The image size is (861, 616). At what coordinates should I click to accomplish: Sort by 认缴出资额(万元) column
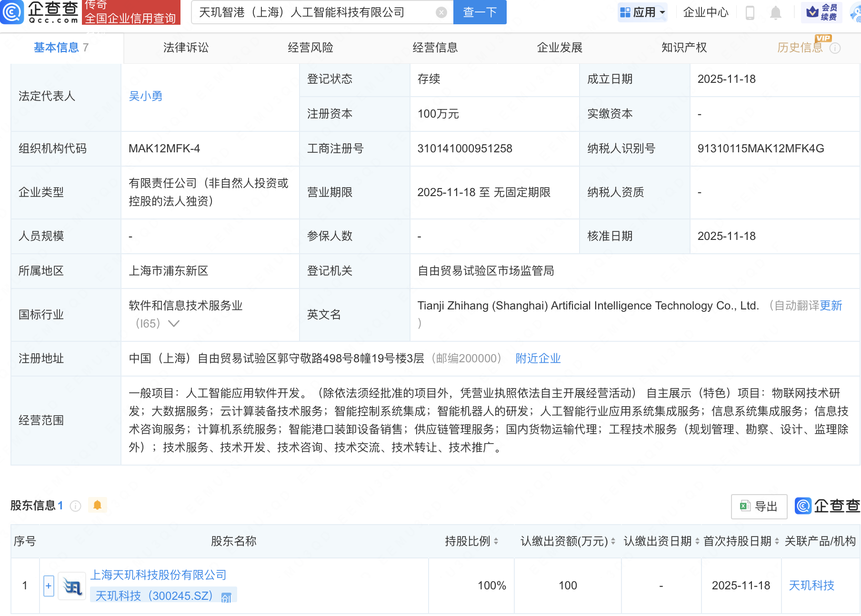pyautogui.click(x=613, y=541)
